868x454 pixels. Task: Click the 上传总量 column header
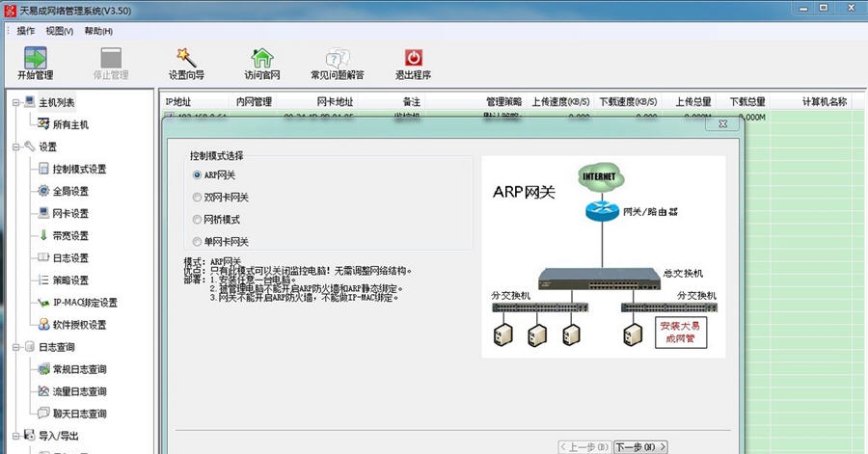click(x=693, y=102)
